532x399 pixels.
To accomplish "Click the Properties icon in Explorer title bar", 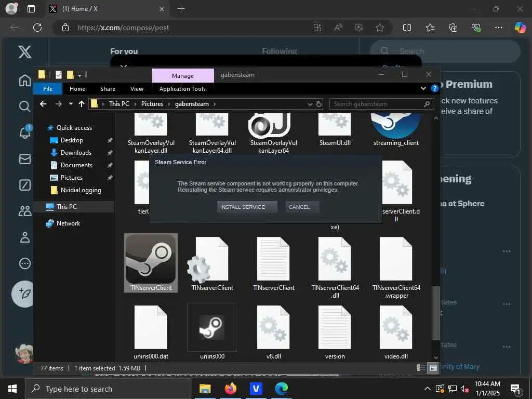I will point(59,75).
